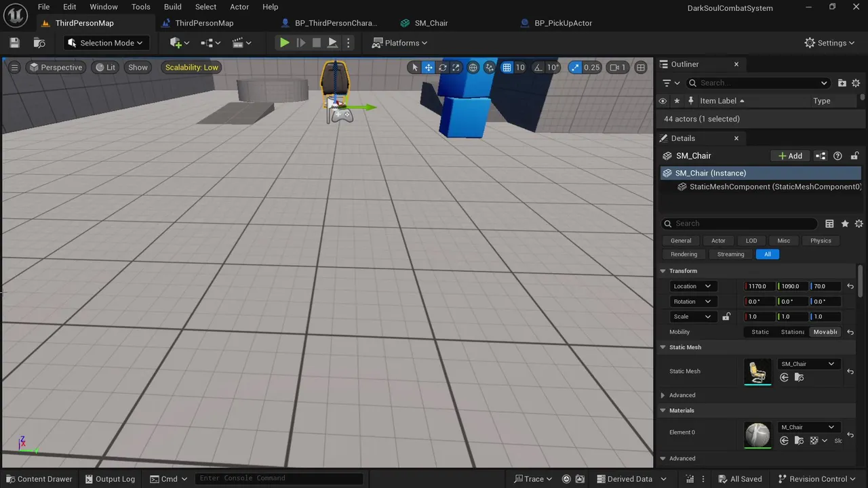Click the Details help question mark icon
The height and width of the screenshot is (488, 868).
pos(837,156)
